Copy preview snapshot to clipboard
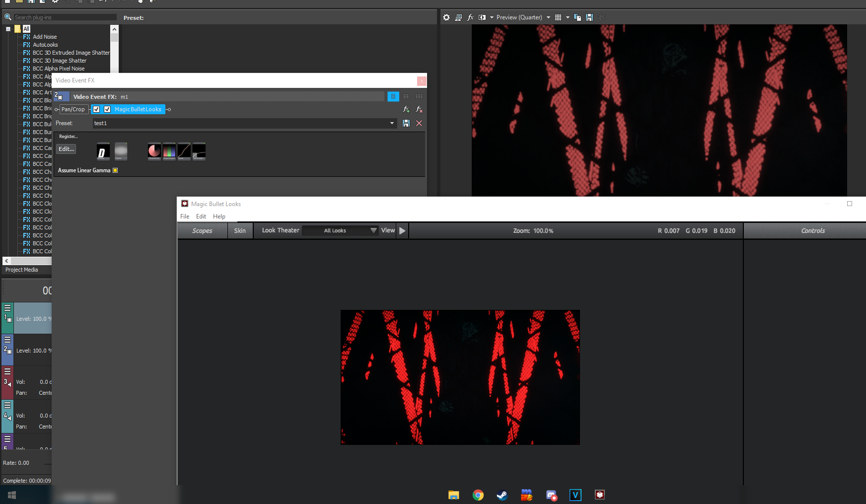 (577, 17)
